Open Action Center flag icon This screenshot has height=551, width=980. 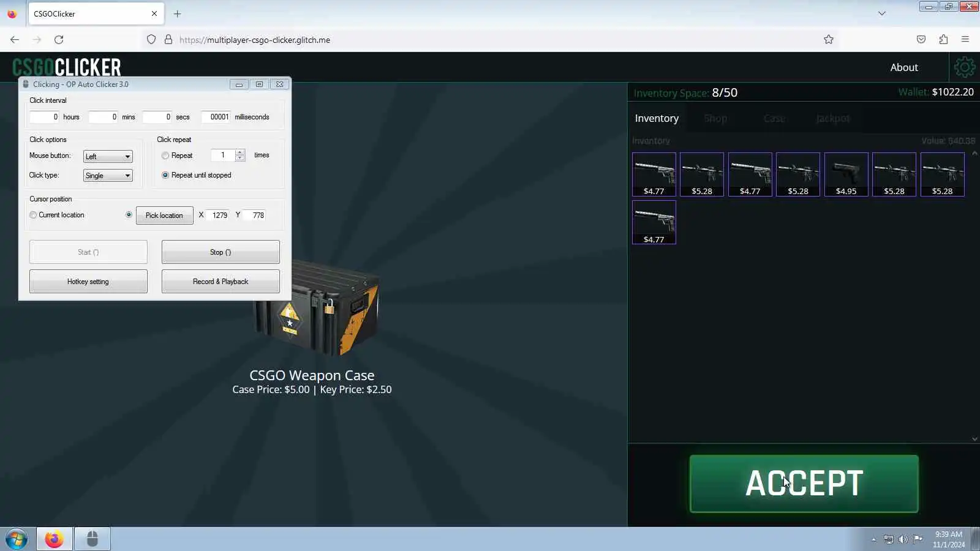click(918, 539)
